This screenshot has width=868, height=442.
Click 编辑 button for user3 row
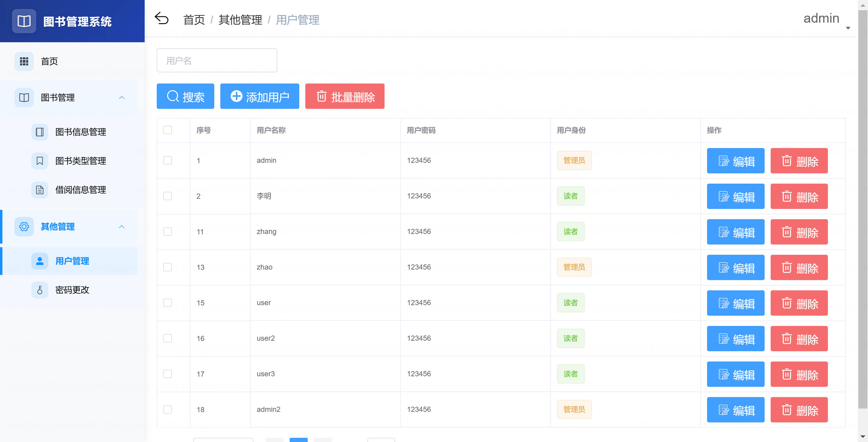736,374
